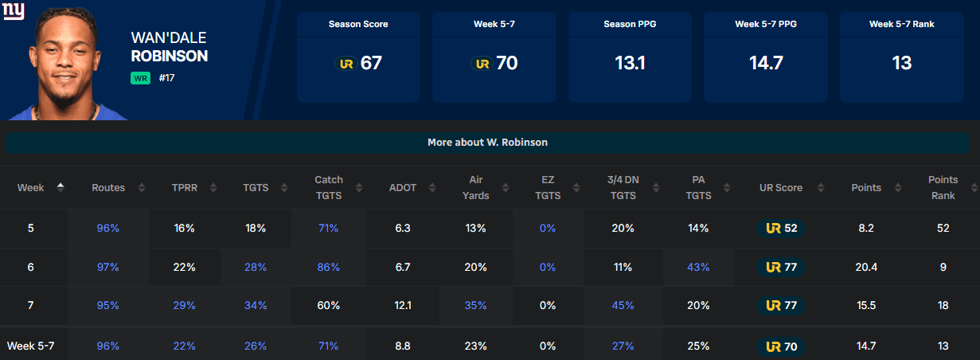Click the New York Giants team logo
The image size is (980, 360).
tap(12, 11)
